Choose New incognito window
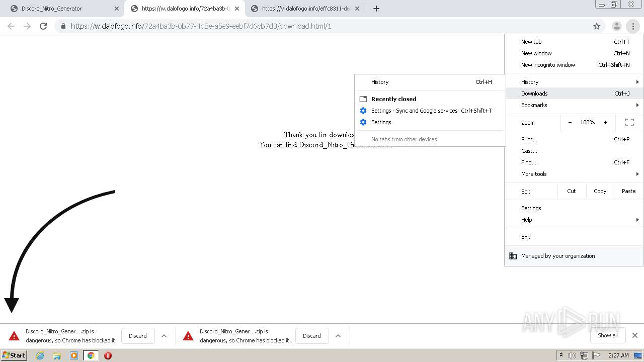The image size is (644, 362). [574, 65]
